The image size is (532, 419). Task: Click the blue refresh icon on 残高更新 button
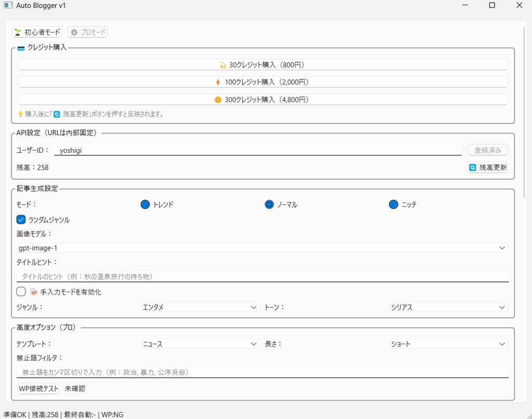coord(472,167)
